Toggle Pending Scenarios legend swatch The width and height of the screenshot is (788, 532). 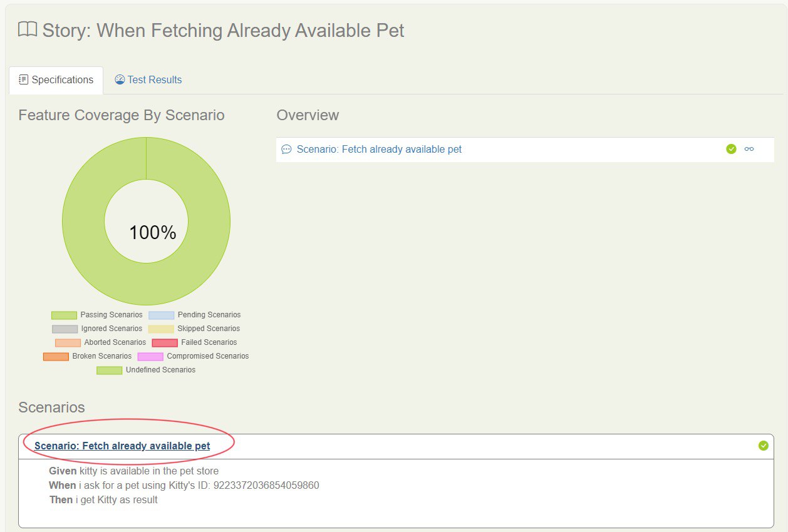(x=162, y=315)
